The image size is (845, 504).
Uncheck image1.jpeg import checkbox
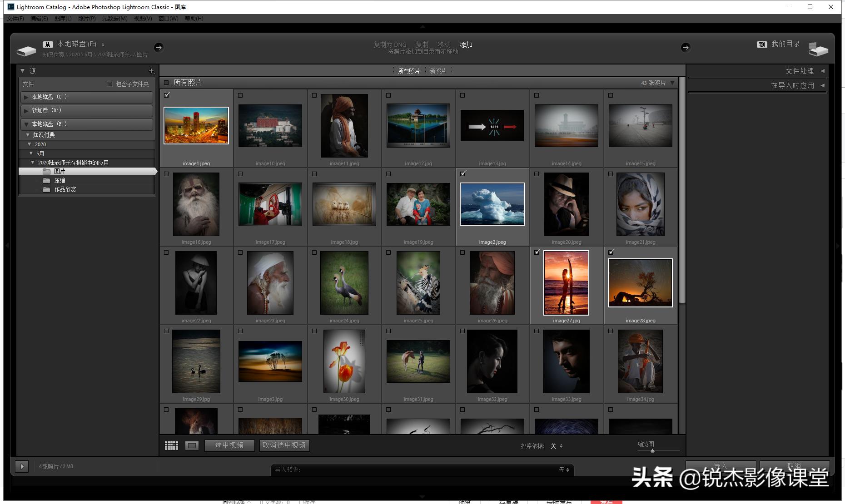pos(167,95)
